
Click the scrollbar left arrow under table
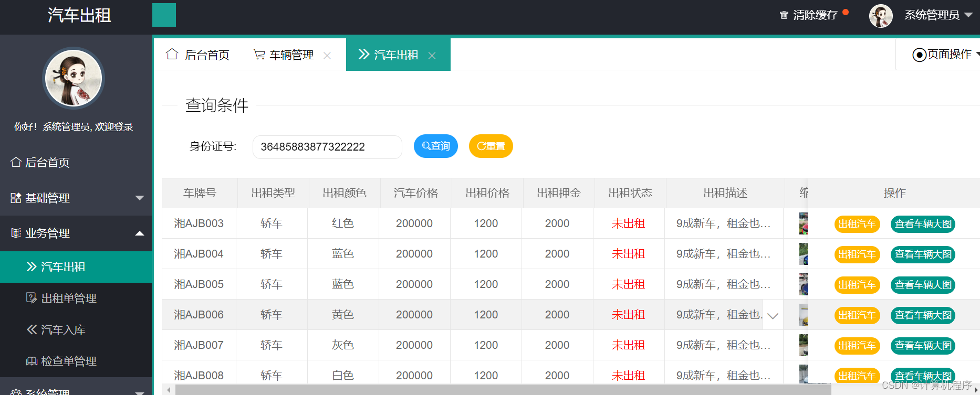169,390
